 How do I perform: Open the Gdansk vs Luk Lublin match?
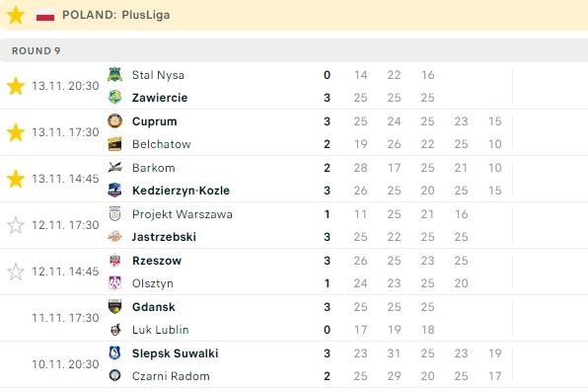[x=294, y=318]
